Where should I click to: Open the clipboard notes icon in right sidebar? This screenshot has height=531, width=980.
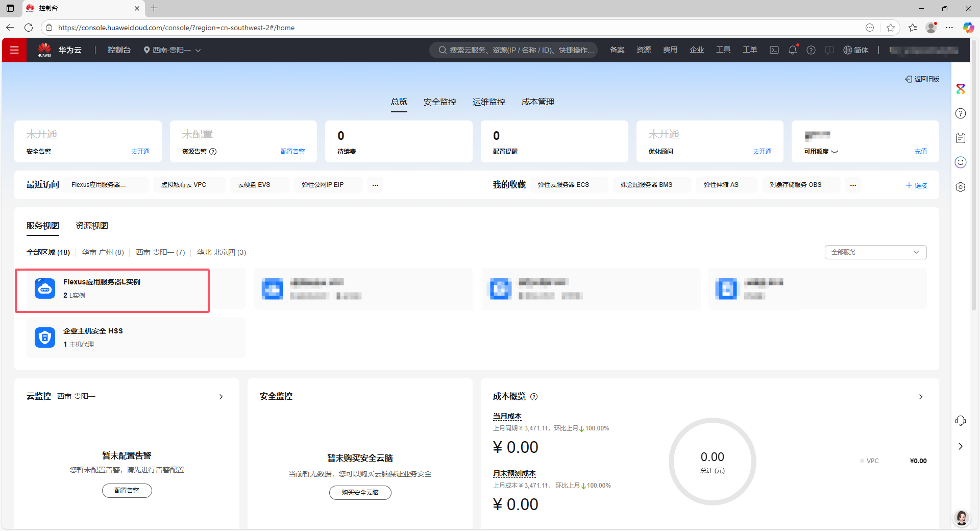click(960, 137)
